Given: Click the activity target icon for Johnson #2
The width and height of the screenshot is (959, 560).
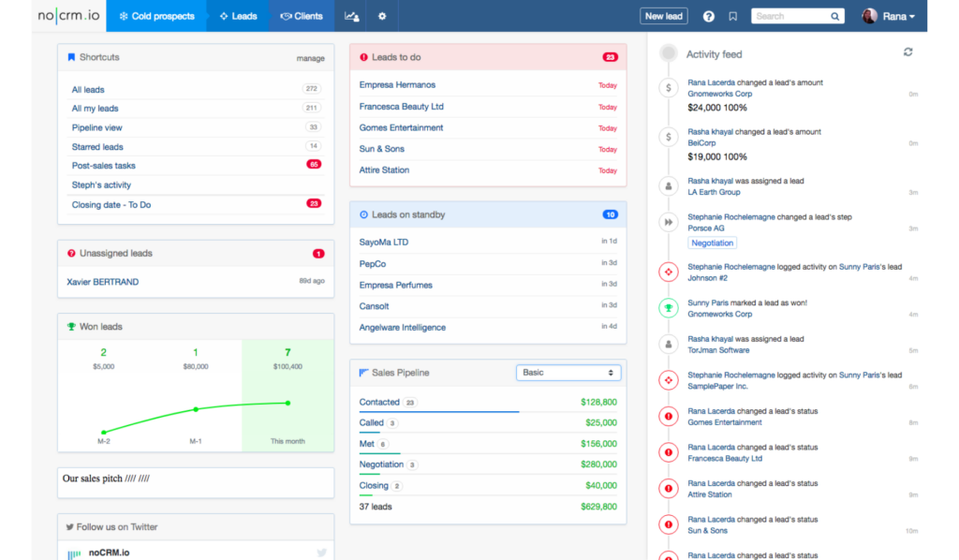Looking at the screenshot, I should tap(669, 273).
